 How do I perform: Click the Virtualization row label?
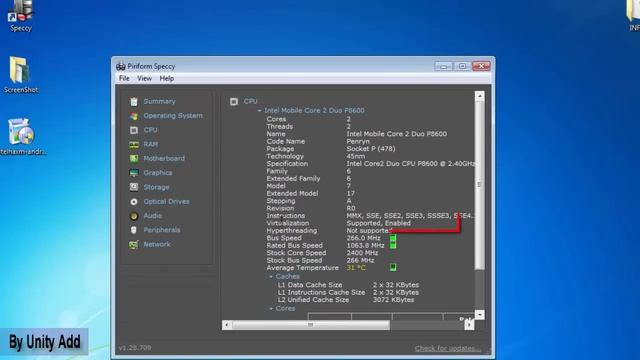(288, 223)
